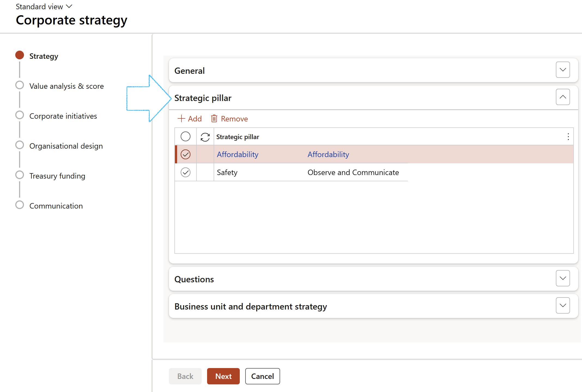Click the Strategy step filled circle
582x392 pixels.
point(20,55)
